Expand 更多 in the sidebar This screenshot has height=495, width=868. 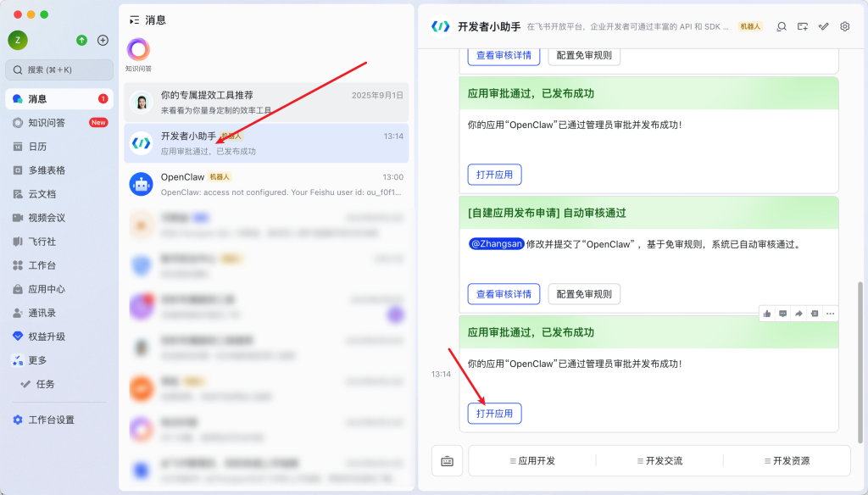59,360
